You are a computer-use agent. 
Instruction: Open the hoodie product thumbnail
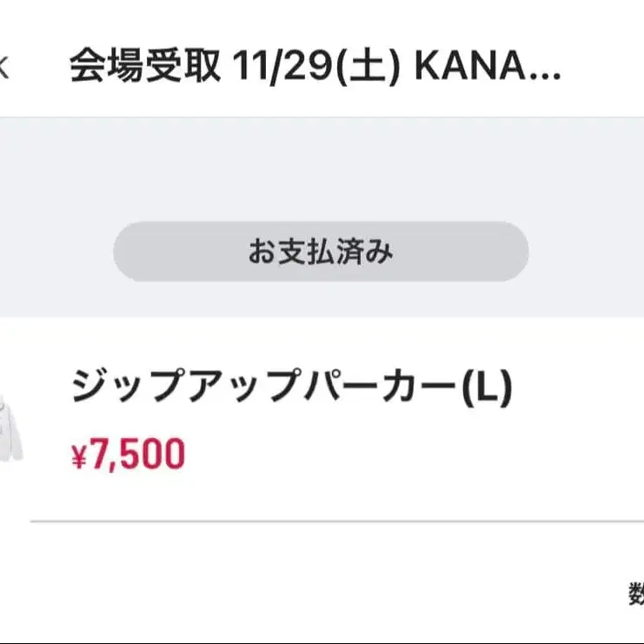point(10,427)
